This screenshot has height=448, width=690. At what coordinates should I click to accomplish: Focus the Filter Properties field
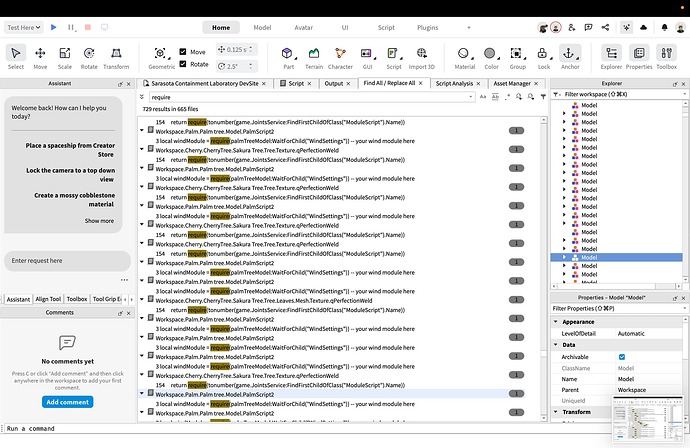[x=618, y=308]
